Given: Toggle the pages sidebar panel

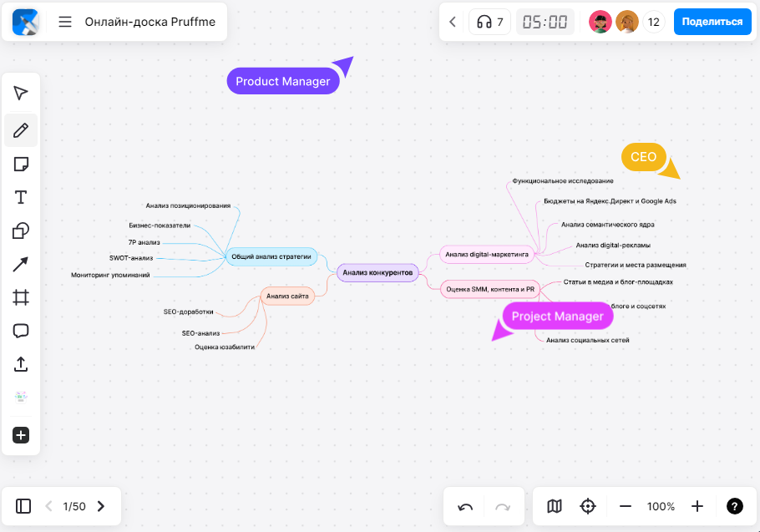Looking at the screenshot, I should 23,506.
